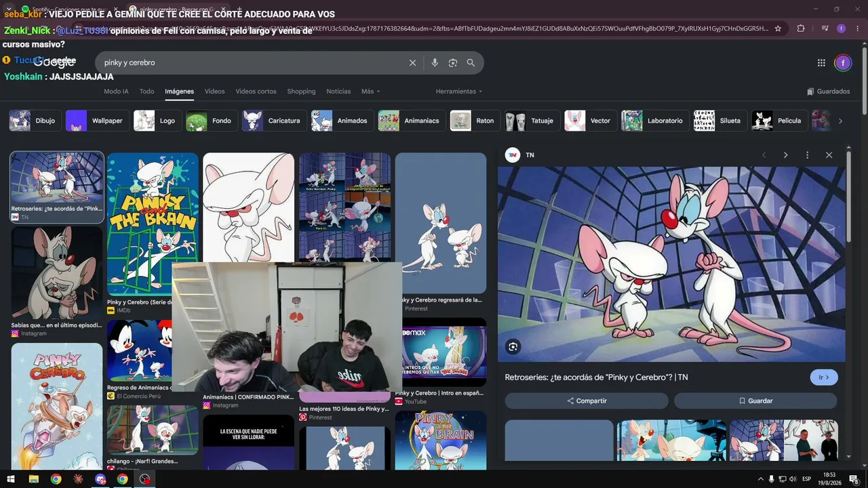Screen dimensions: 868x488
Task: Switch to the Modo IA tab
Action: tap(116, 91)
